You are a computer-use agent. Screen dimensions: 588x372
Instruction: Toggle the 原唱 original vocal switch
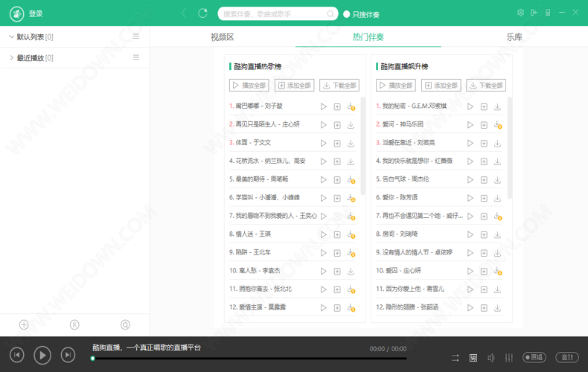click(534, 358)
